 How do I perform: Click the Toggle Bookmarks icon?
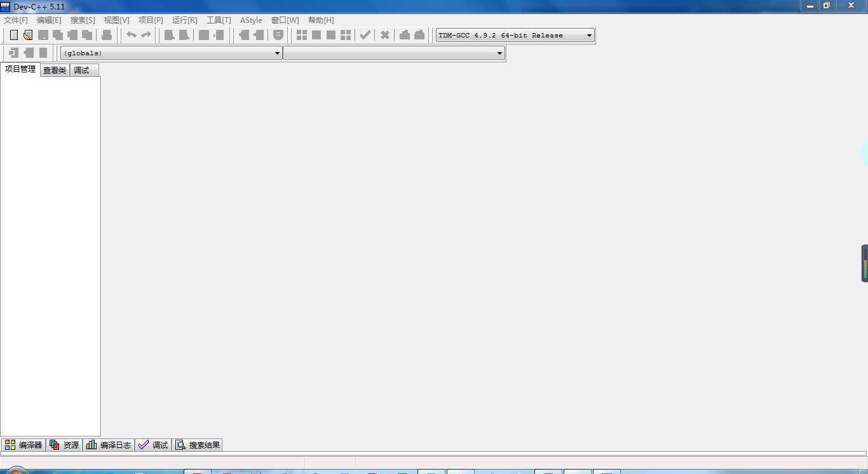pyautogui.click(x=29, y=53)
